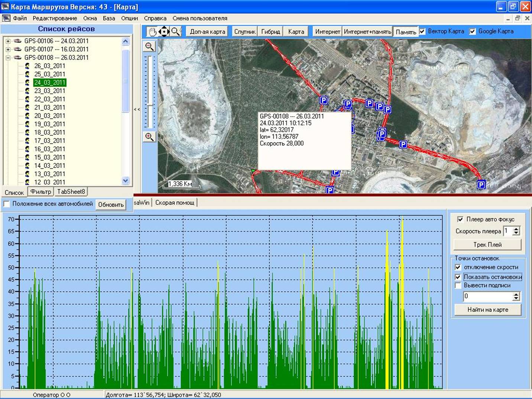532x399 pixels.
Task: Click the vehicle icon beside GPS-00106
Action: pyautogui.click(x=17, y=41)
